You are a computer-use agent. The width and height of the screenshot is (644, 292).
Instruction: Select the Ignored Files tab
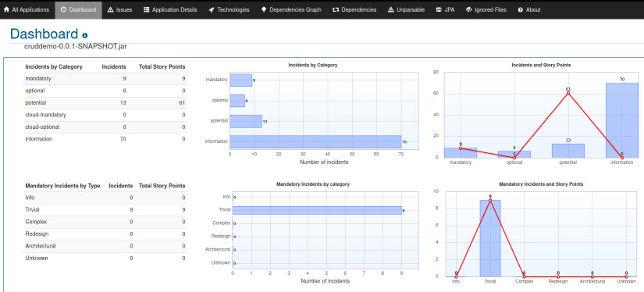pyautogui.click(x=486, y=9)
